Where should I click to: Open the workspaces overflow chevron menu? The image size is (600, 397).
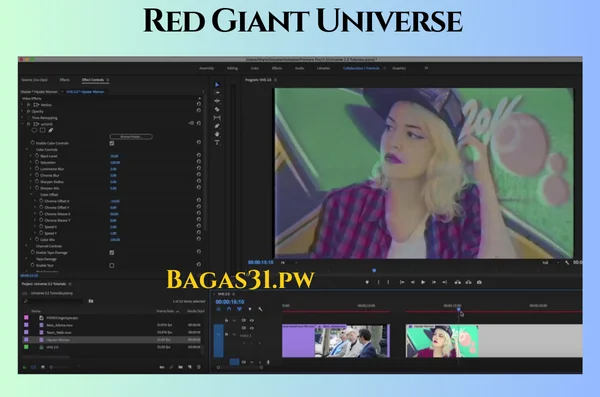pyautogui.click(x=426, y=68)
